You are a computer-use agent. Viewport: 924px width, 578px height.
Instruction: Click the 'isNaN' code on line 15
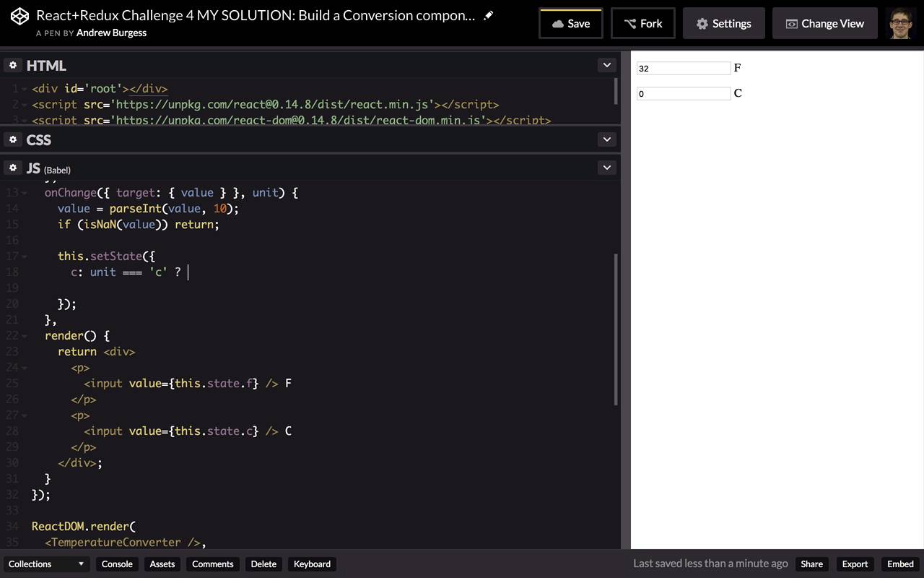pyautogui.click(x=100, y=225)
